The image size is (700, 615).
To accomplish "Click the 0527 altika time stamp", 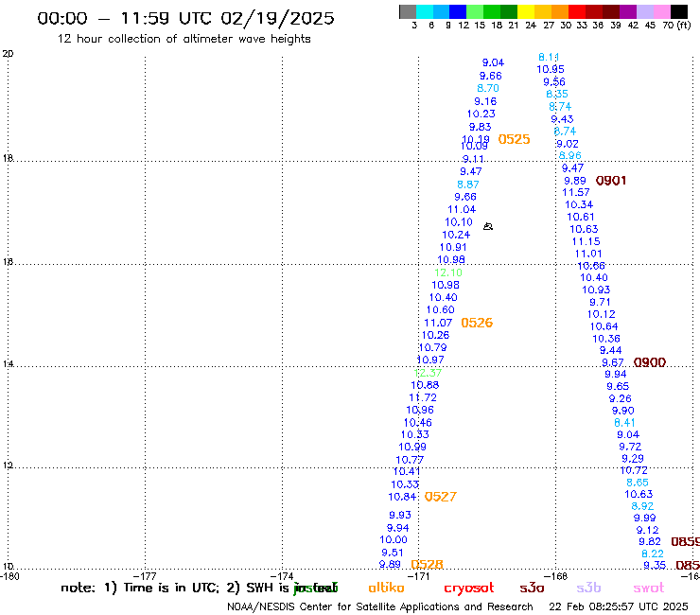I will [440, 497].
